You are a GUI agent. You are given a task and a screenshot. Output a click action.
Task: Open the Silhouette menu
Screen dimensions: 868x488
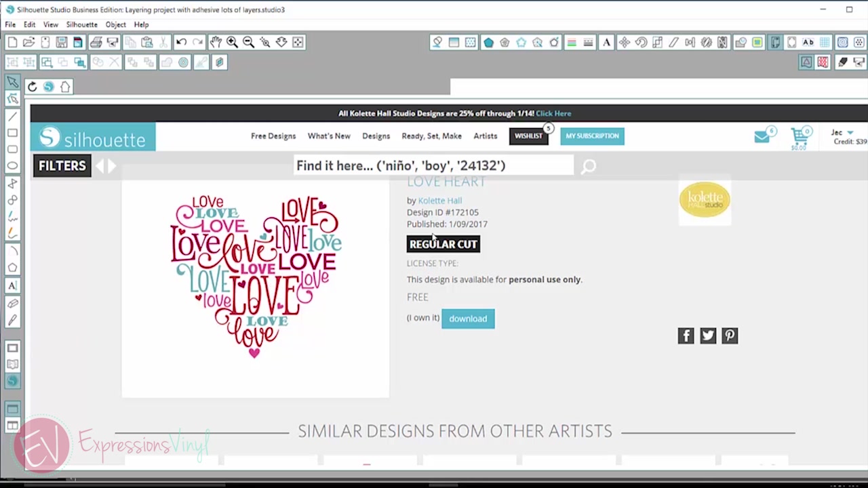point(81,24)
